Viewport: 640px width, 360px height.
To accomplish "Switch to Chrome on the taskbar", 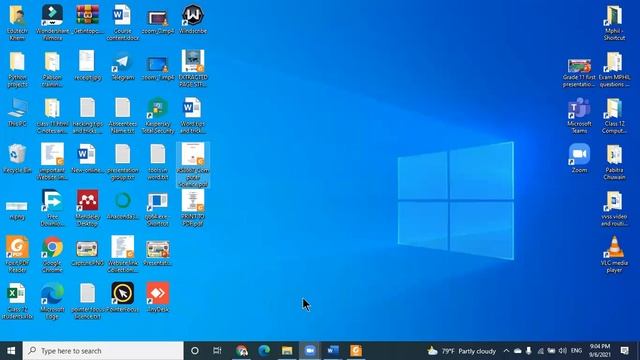I will (241, 351).
